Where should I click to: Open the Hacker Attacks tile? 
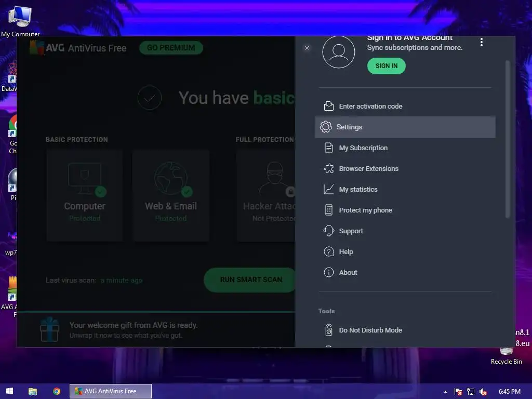pos(267,195)
